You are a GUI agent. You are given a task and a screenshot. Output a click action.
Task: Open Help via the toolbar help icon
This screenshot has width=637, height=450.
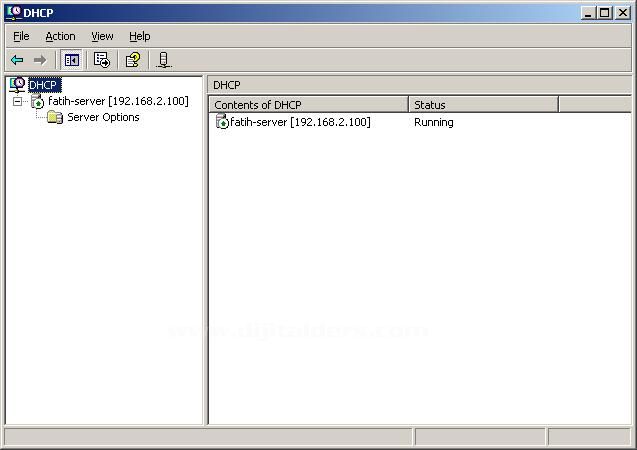(132, 60)
